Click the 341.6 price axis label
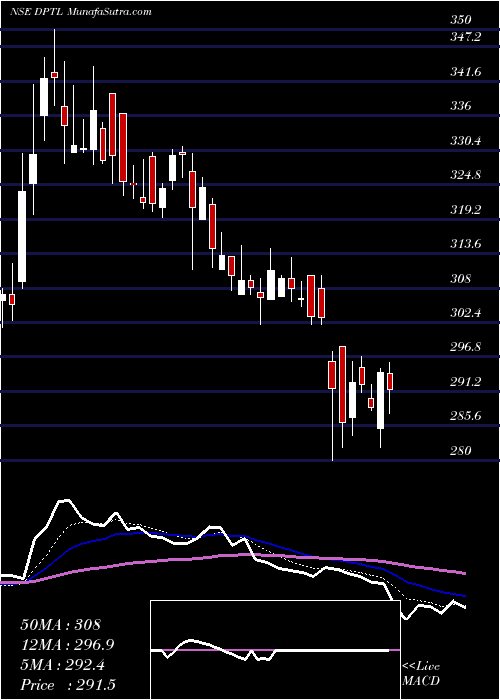Screen dimensions: 500x700 point(465,72)
